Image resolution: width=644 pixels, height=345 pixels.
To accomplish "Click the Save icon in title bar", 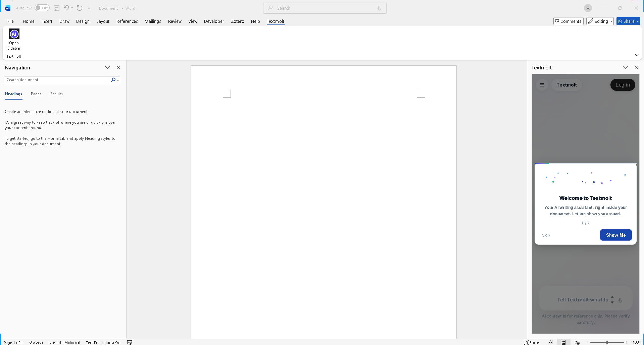I will coord(57,8).
